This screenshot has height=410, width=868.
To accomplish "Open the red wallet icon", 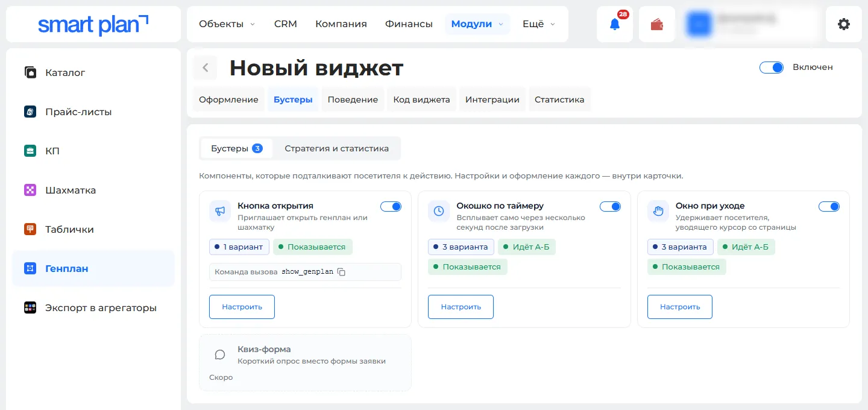I will (656, 24).
